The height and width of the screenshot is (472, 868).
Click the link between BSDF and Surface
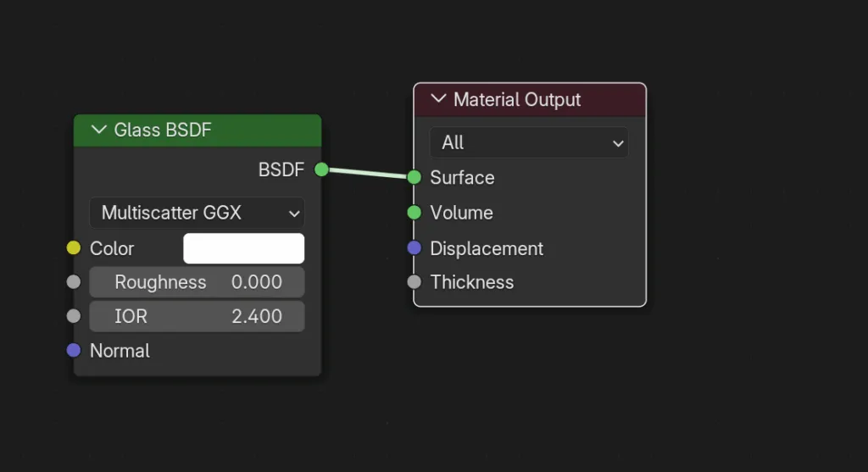point(368,173)
